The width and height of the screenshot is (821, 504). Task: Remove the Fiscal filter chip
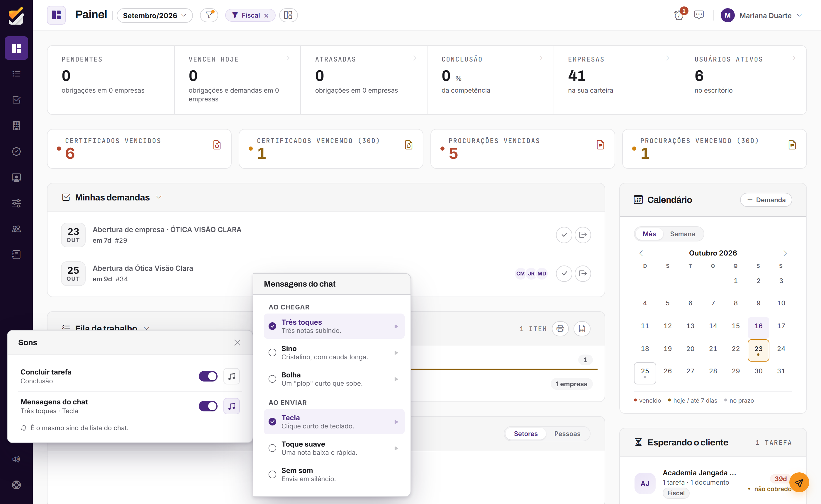tap(266, 16)
